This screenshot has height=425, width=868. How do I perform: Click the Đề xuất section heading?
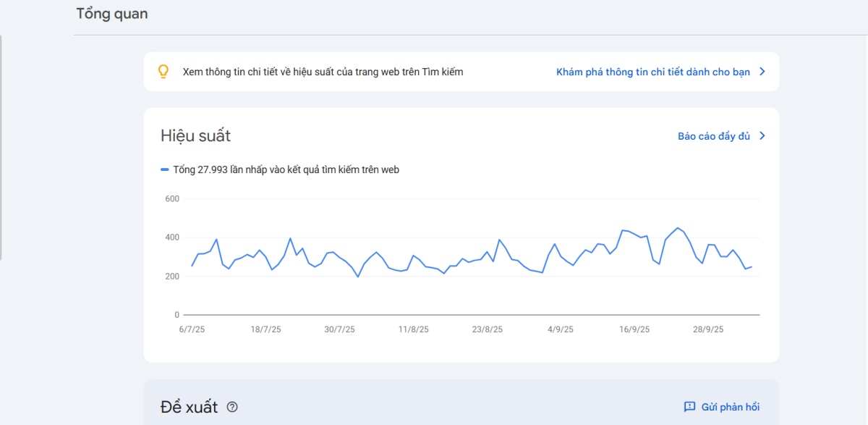click(189, 407)
